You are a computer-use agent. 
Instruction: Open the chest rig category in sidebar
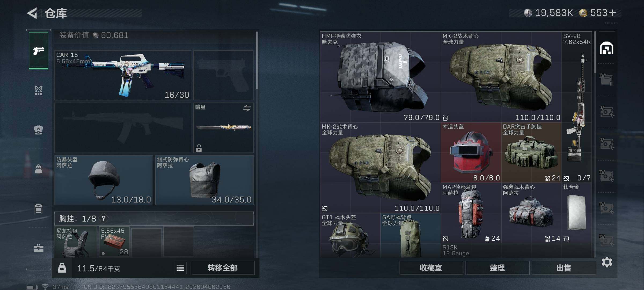[38, 90]
